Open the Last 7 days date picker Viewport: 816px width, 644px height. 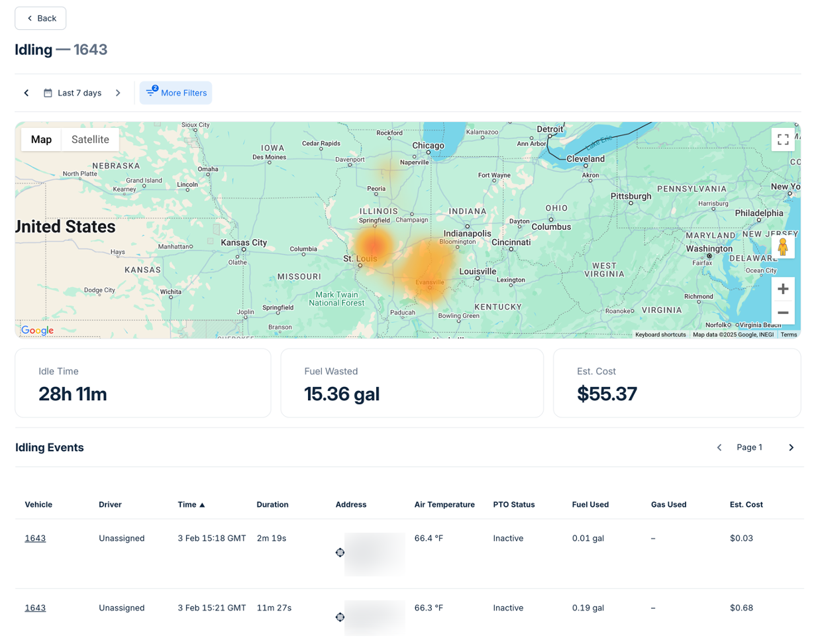(x=73, y=93)
